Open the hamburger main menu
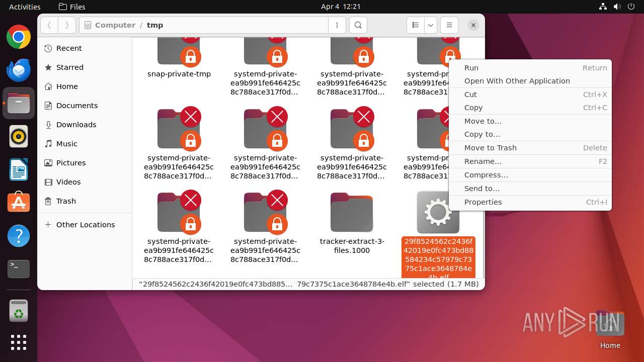644x362 pixels. [x=449, y=25]
